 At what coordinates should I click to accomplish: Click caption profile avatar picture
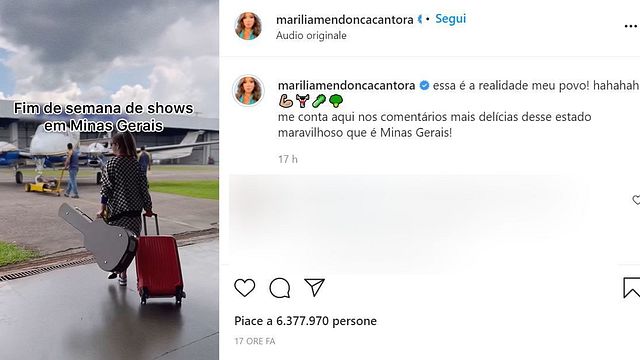(248, 90)
